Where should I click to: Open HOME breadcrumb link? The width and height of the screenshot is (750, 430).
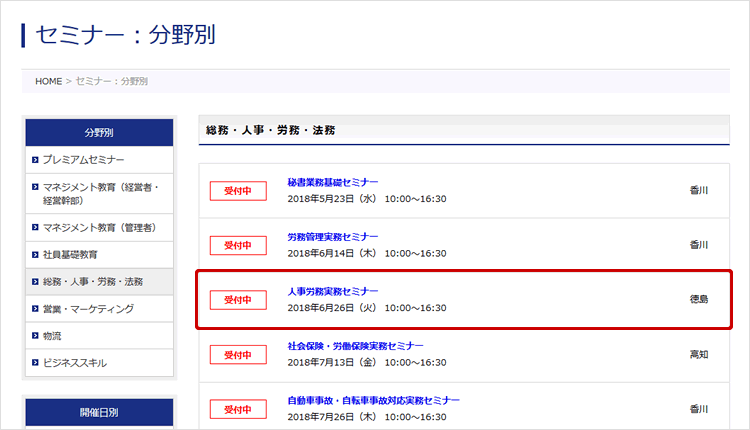(x=48, y=81)
